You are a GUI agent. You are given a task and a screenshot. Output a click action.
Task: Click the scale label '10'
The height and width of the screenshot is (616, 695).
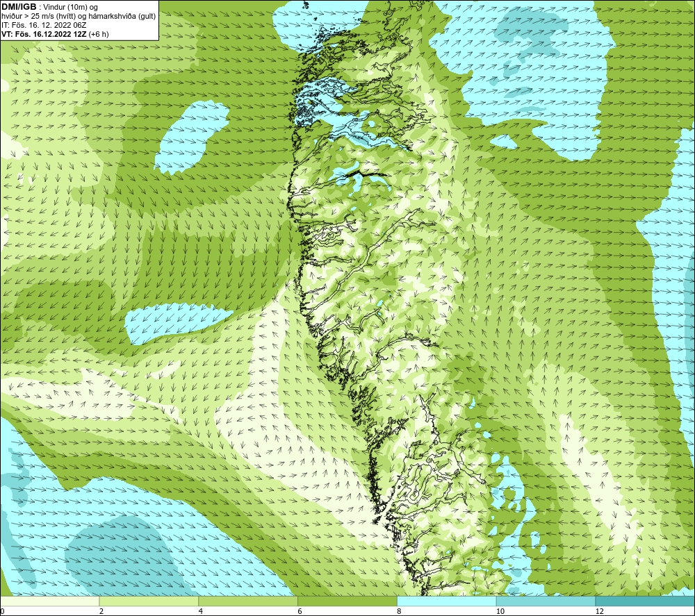(x=500, y=611)
